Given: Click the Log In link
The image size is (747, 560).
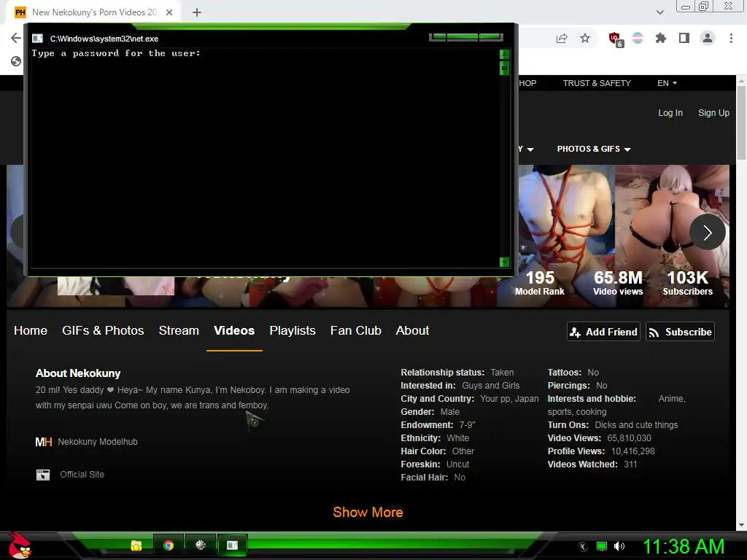Looking at the screenshot, I should pos(670,113).
